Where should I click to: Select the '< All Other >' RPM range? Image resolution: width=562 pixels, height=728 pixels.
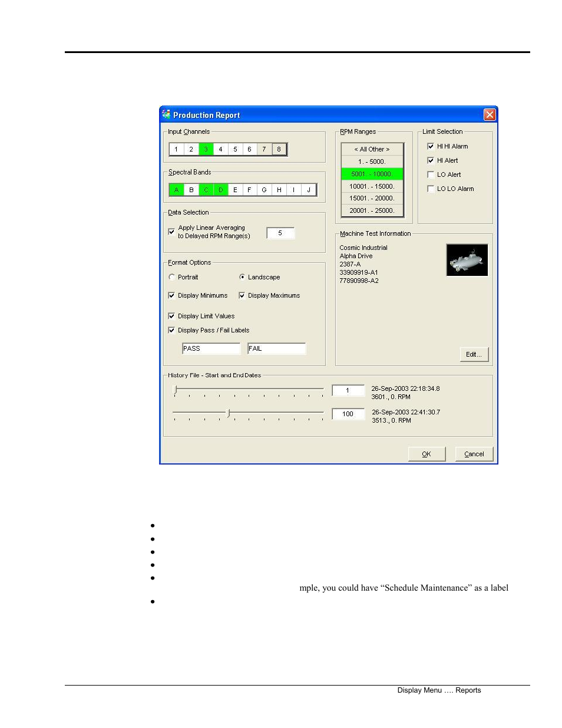[372, 149]
